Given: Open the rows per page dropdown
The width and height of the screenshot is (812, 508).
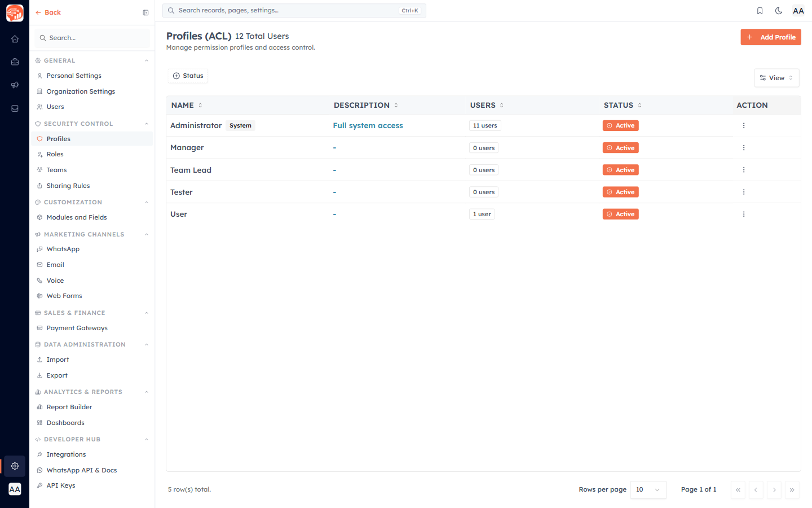Looking at the screenshot, I should (x=648, y=490).
